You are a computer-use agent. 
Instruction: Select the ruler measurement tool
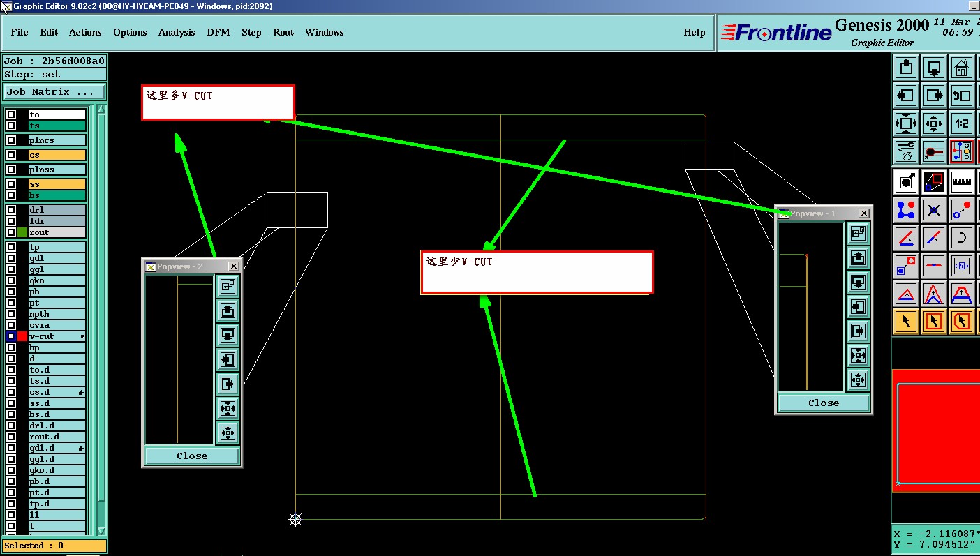tap(962, 182)
